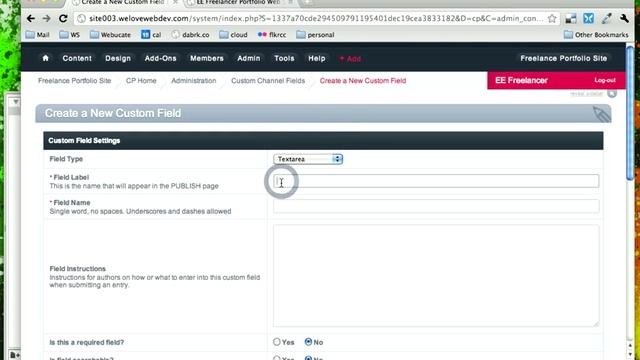Open the Members menu
The image size is (640, 360).
207,58
